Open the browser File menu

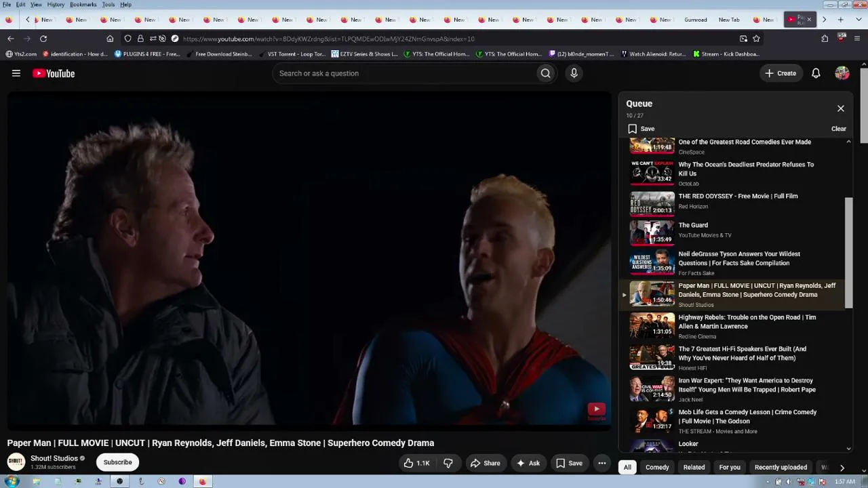[7, 5]
